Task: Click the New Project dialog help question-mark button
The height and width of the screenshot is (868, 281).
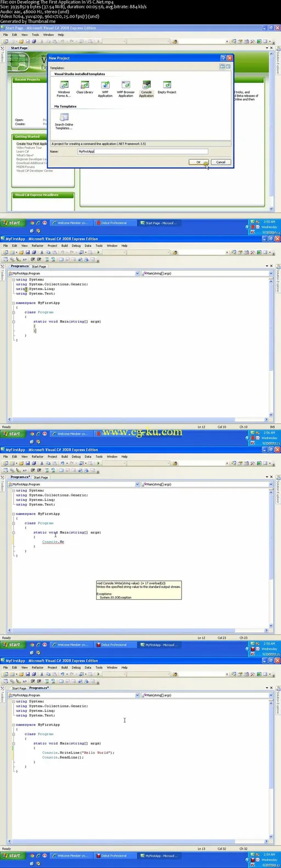Action: [x=223, y=58]
